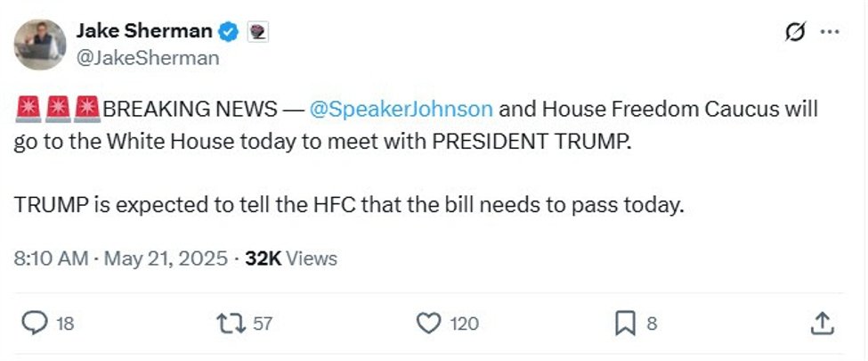868x361 pixels.
Task: Share the post via the upload arrow icon
Action: pyautogui.click(x=823, y=324)
